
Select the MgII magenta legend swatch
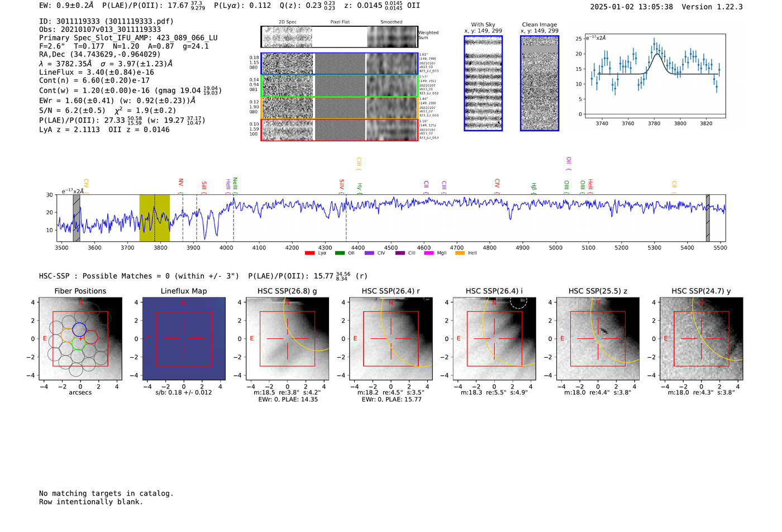click(x=429, y=253)
